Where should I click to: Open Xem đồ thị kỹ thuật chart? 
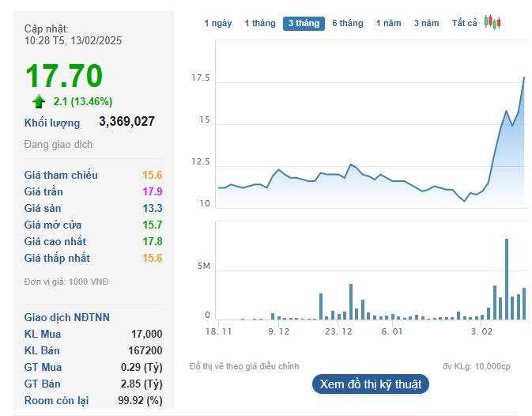pos(371,384)
